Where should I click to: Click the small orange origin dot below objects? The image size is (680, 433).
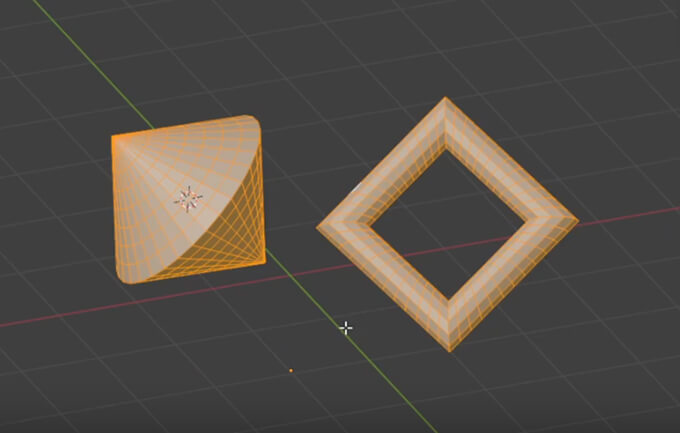click(291, 371)
